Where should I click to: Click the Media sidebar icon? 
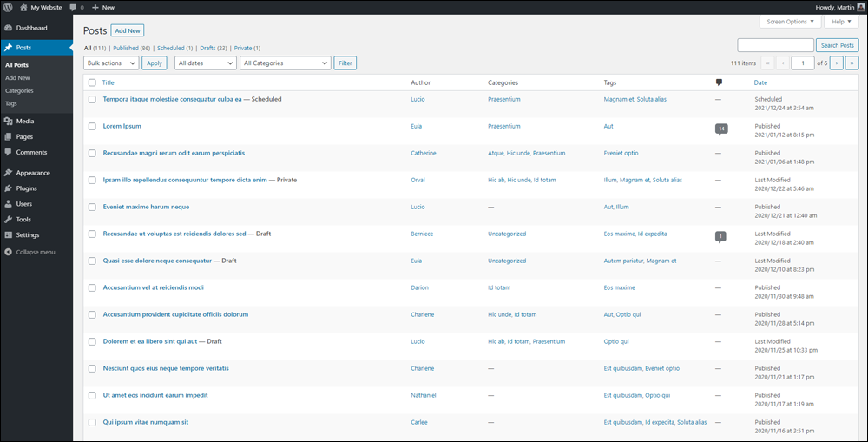[9, 121]
